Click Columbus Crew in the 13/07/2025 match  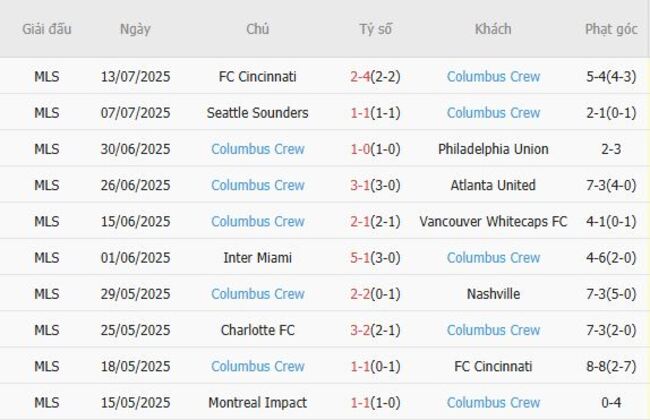pos(493,76)
